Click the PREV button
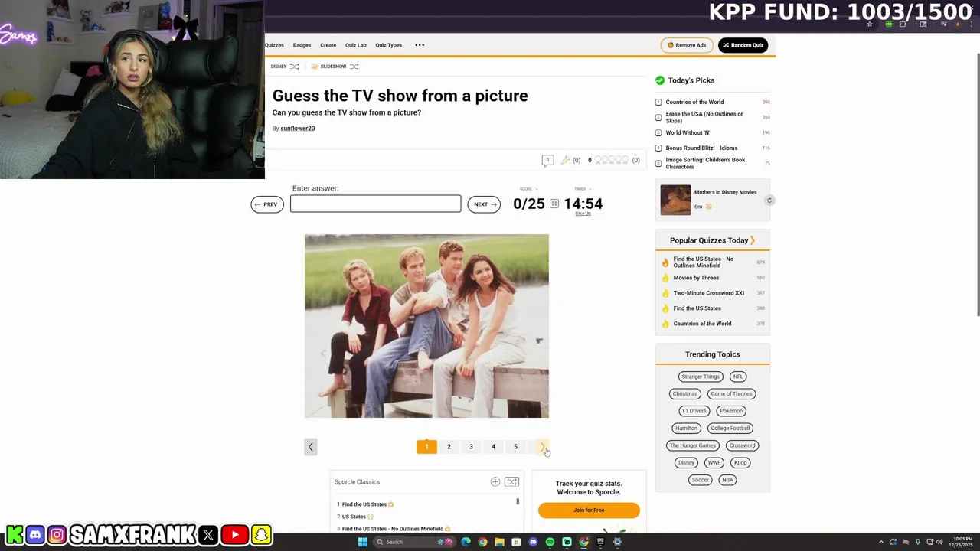 [266, 204]
